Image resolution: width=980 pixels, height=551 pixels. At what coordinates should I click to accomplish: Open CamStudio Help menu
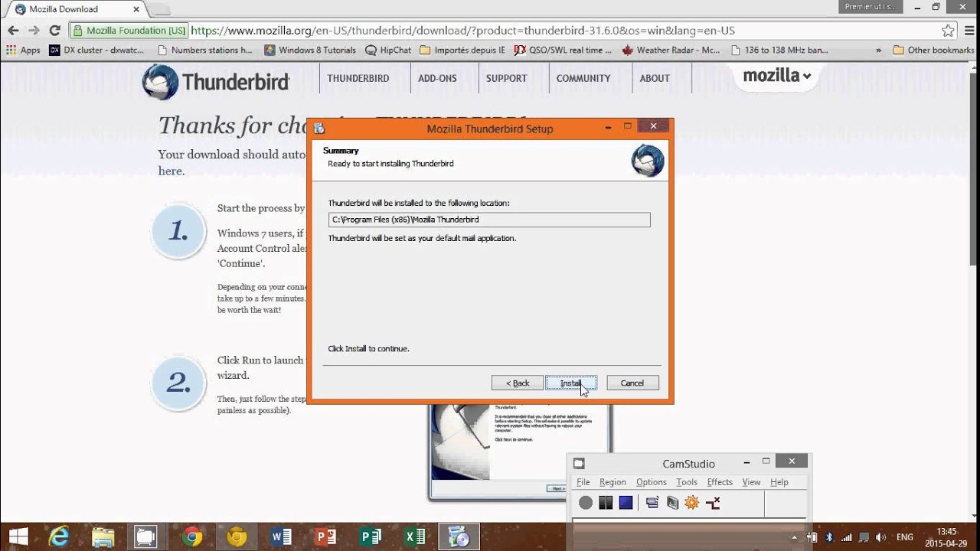[779, 482]
